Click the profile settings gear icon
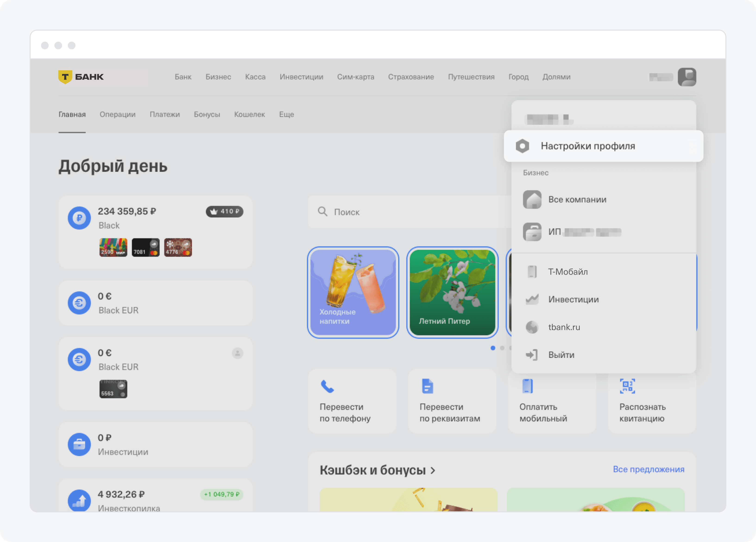Screen dimensions: 756x542 [x=522, y=146]
